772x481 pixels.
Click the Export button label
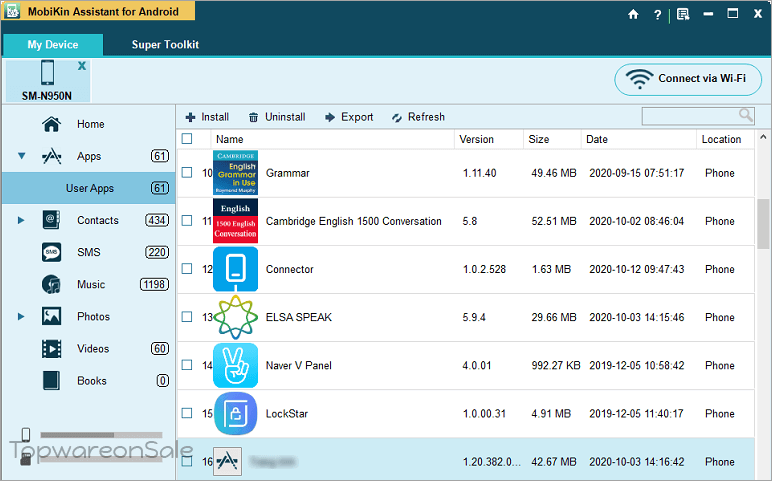pos(357,117)
